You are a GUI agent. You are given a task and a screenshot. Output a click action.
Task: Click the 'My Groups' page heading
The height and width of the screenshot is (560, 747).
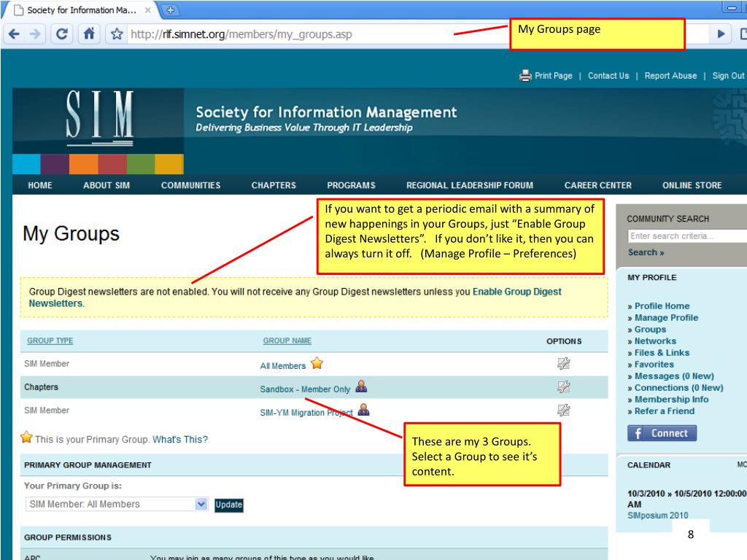point(71,234)
